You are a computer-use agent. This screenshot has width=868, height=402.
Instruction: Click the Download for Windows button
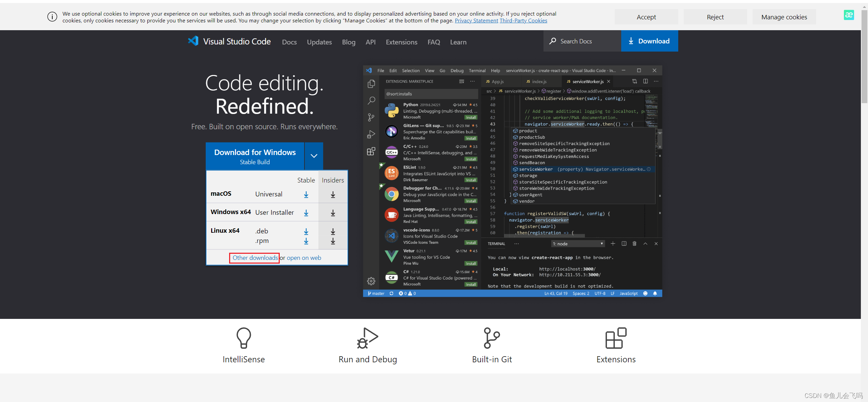coord(255,156)
